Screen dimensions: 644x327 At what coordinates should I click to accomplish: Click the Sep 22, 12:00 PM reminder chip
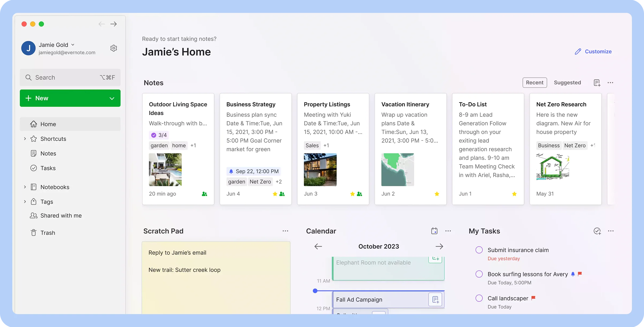[x=254, y=171]
